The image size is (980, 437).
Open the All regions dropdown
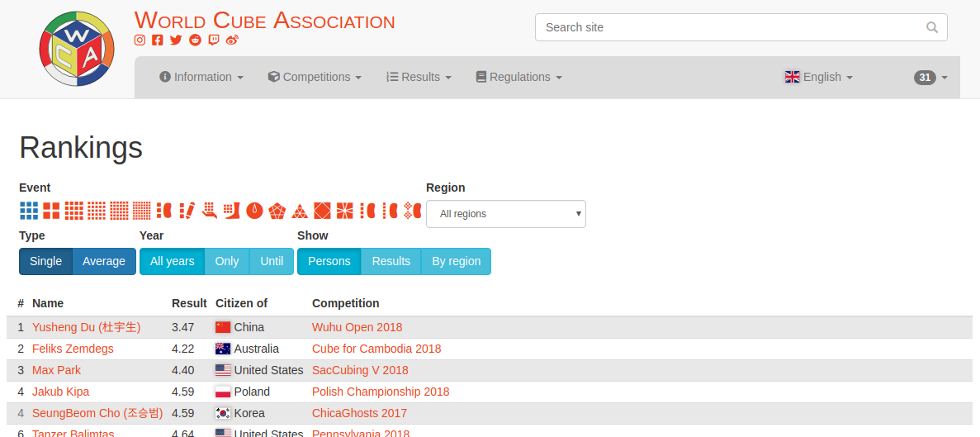point(505,214)
